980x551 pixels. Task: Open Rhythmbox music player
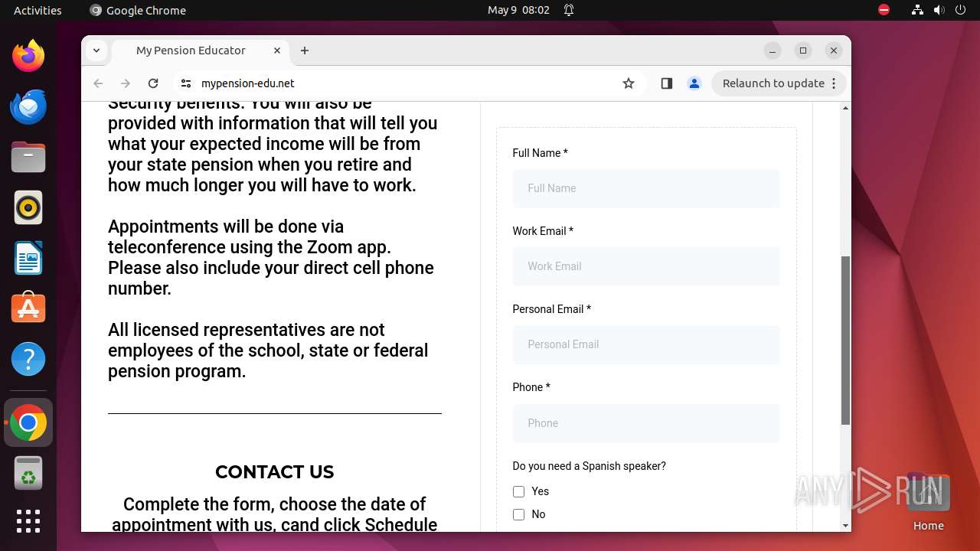point(28,207)
